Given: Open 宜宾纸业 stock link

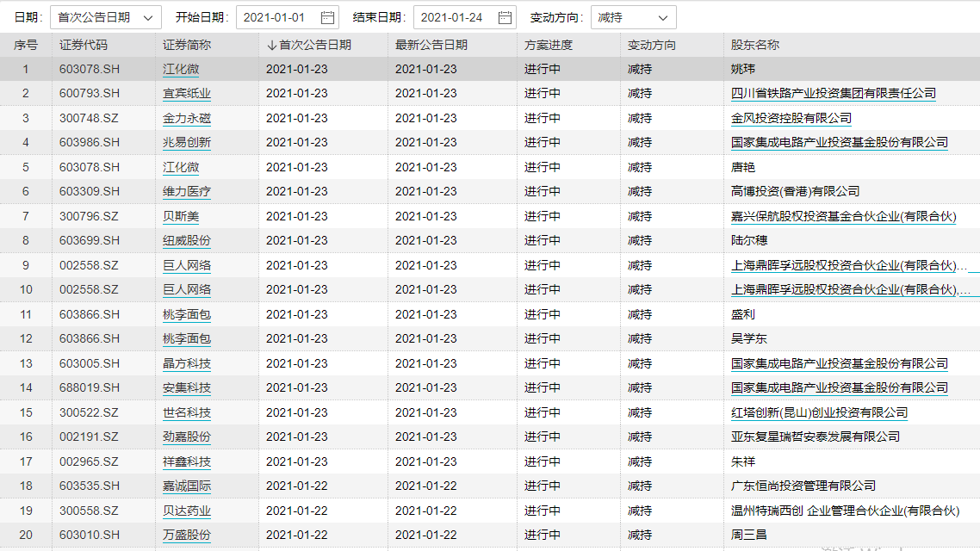Looking at the screenshot, I should 187,94.
